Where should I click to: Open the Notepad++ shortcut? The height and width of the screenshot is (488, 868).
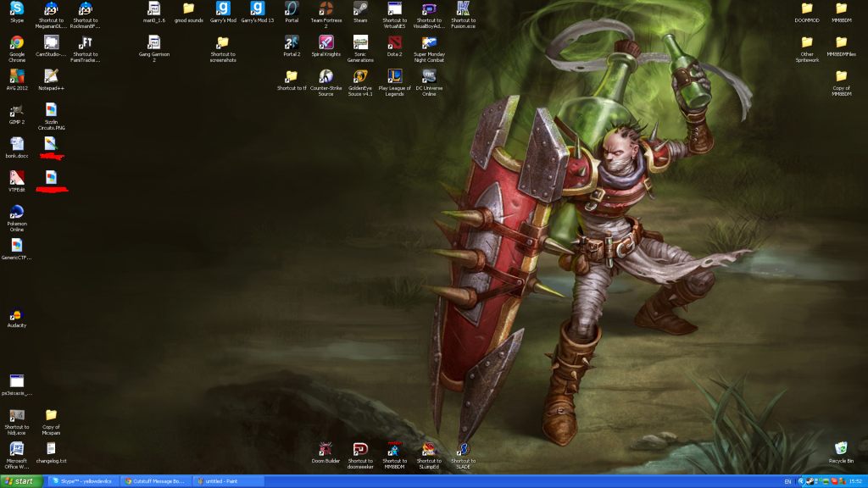click(52, 77)
